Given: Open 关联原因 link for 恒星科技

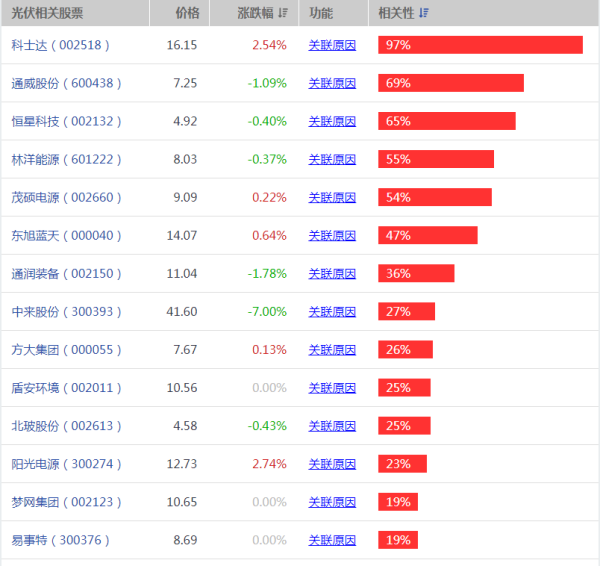Looking at the screenshot, I should coord(332,121).
